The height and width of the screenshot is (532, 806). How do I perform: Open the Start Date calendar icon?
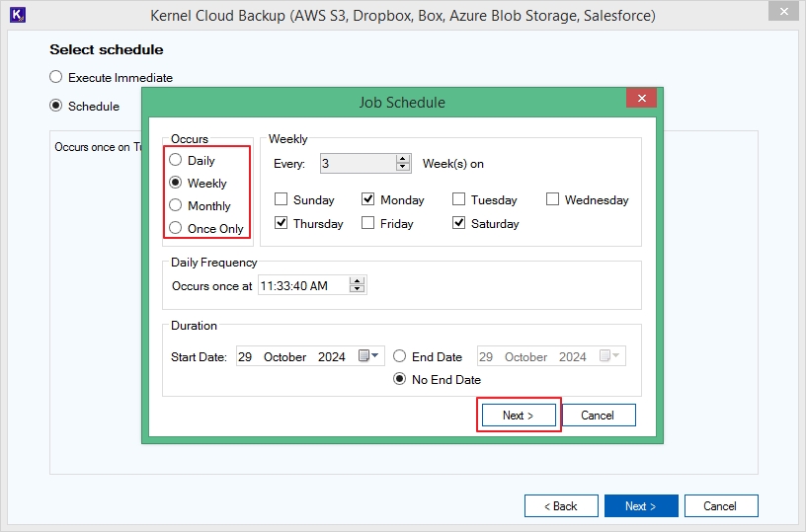[363, 355]
